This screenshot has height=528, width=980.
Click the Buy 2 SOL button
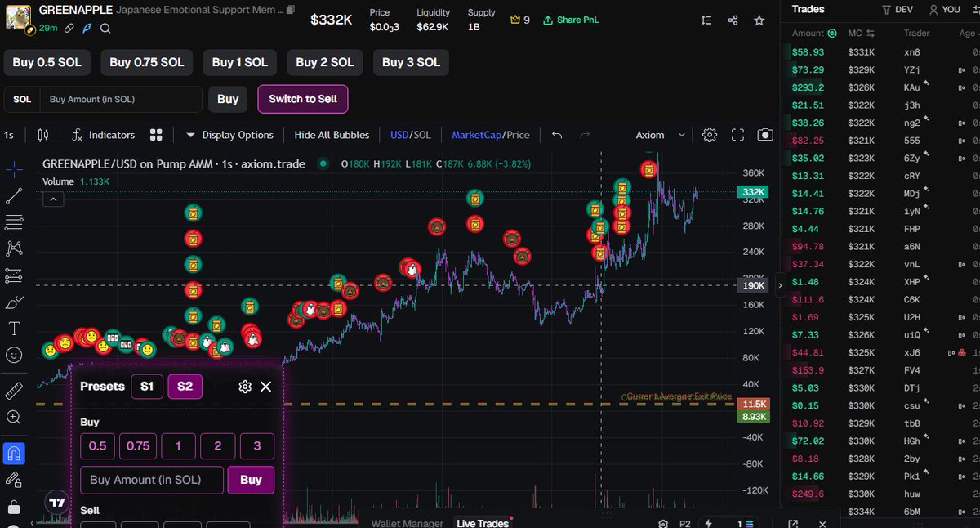325,61
